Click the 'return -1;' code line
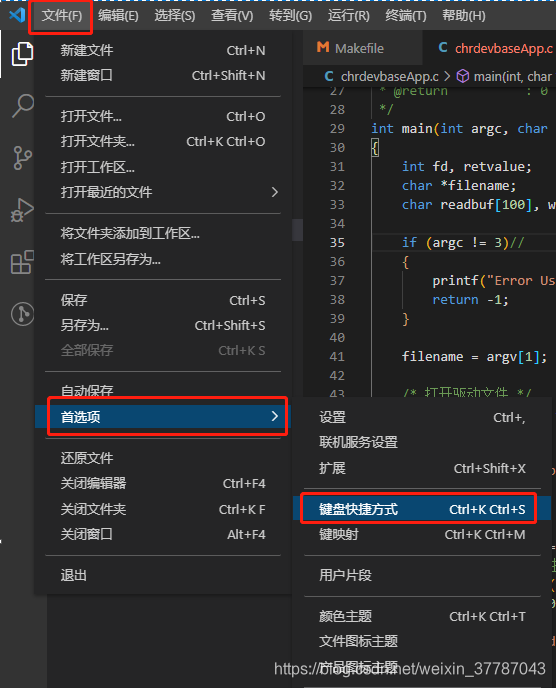Viewport: 556px width, 688px height. click(x=470, y=300)
